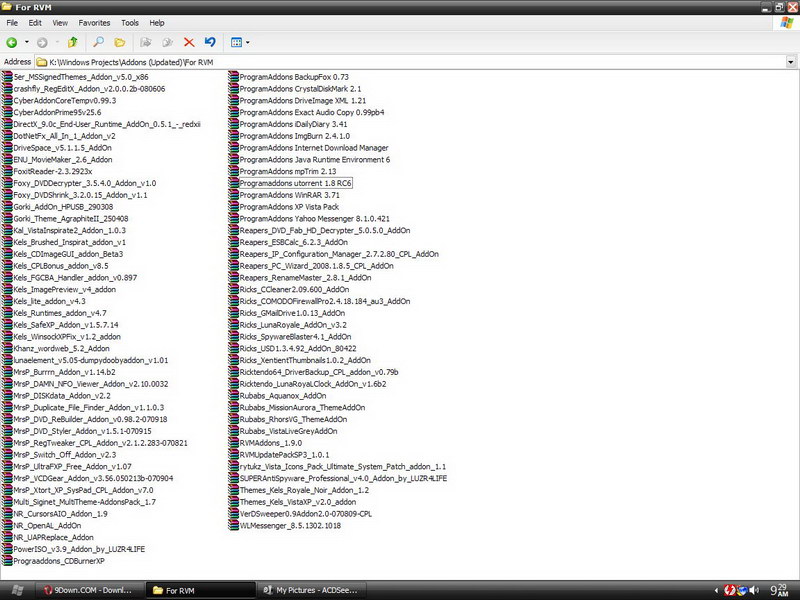
Task: Click archive icon for Ricks_LunaRoyale_AddOn_v3.2
Action: point(233,325)
